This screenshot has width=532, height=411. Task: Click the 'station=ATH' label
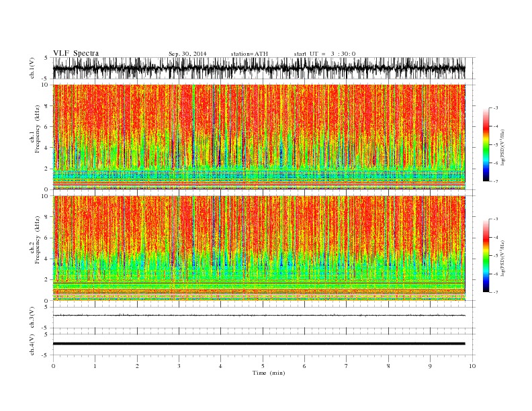(x=249, y=54)
